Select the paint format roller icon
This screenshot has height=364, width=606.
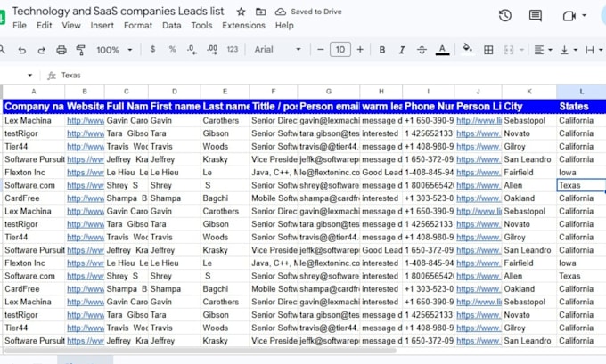click(x=80, y=50)
